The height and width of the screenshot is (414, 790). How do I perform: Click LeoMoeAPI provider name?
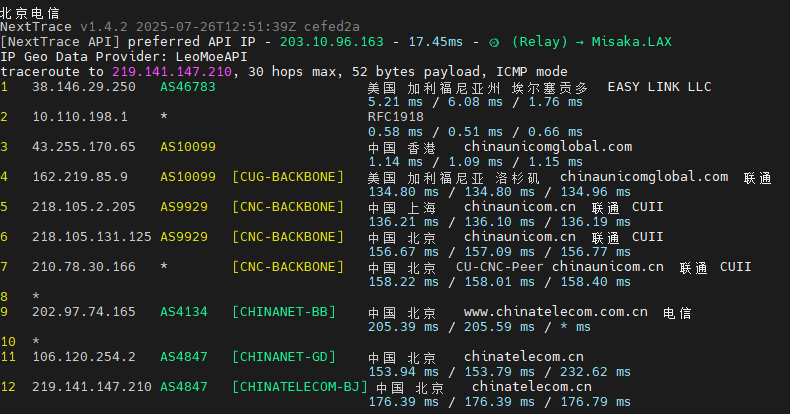[x=211, y=57]
